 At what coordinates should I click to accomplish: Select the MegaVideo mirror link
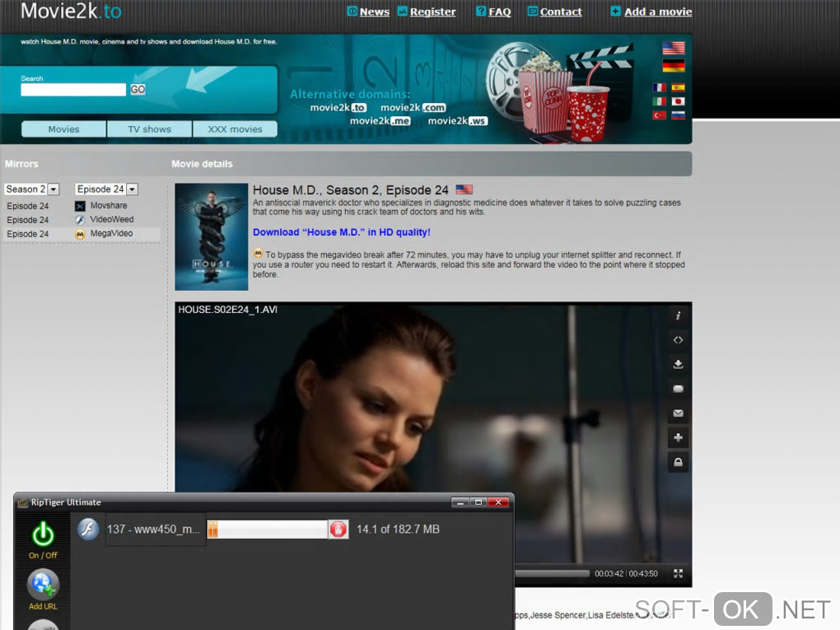click(x=111, y=234)
